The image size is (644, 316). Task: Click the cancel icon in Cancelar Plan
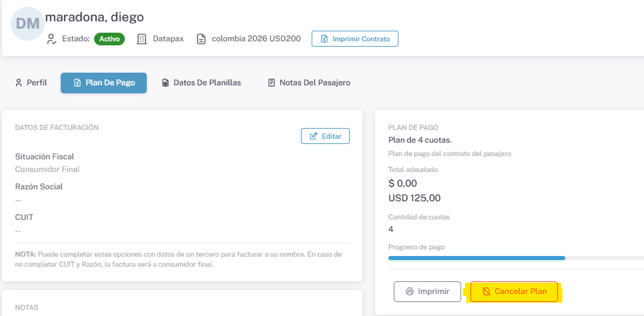point(486,291)
